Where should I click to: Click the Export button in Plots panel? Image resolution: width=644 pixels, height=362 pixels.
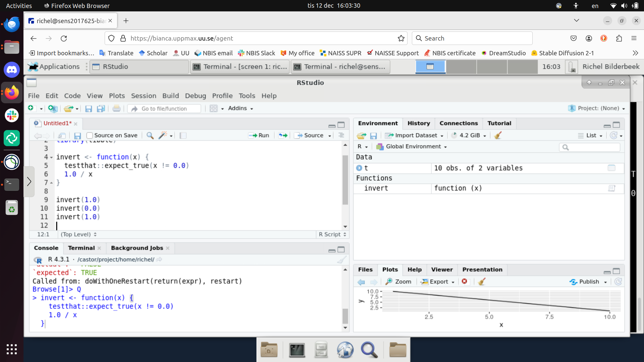pos(438,282)
